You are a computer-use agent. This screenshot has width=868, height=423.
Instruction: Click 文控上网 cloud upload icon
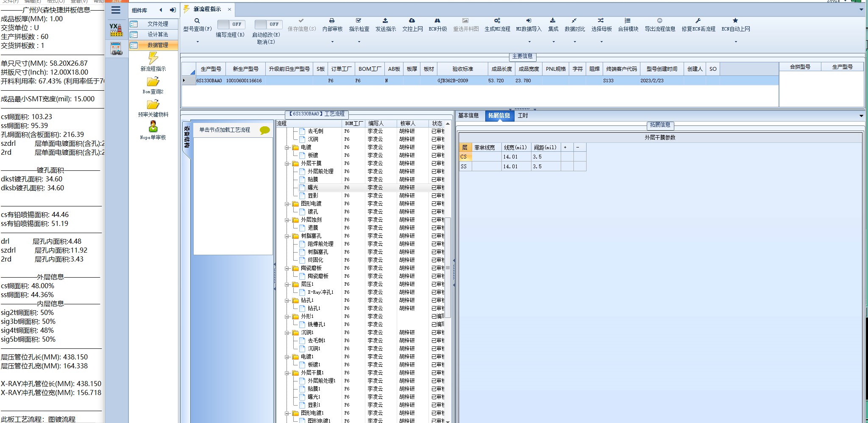coord(412,20)
